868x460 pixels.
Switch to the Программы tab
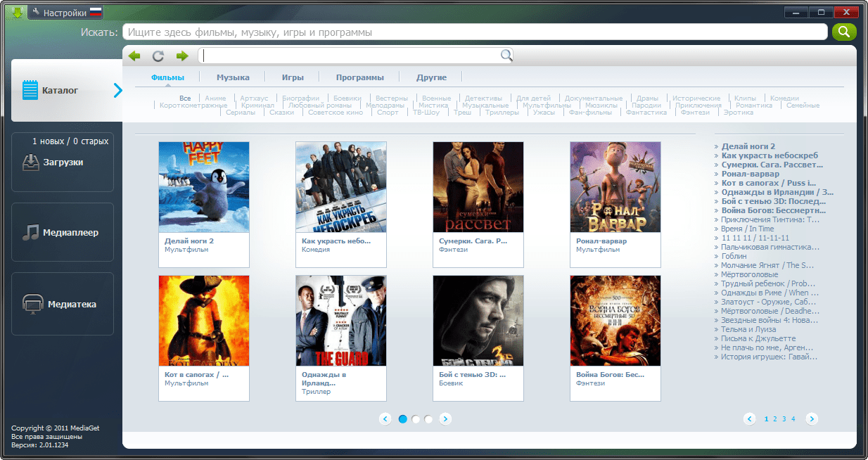point(360,77)
